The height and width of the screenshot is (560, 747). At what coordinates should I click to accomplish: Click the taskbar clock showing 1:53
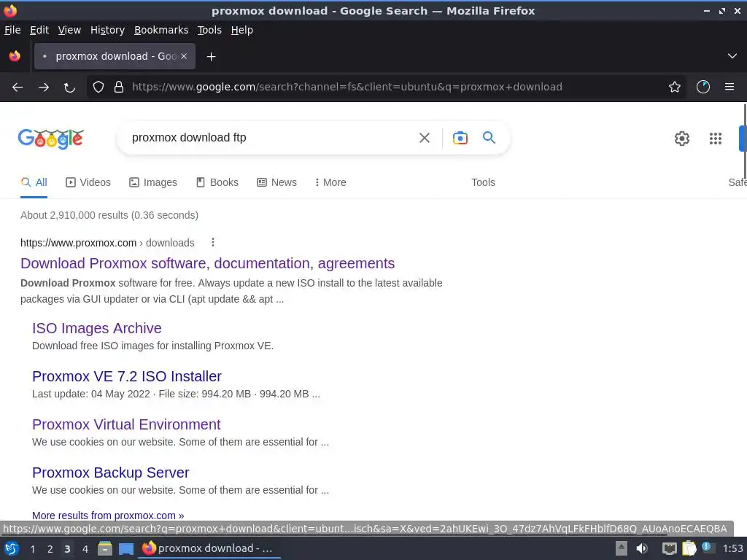pyautogui.click(x=732, y=548)
